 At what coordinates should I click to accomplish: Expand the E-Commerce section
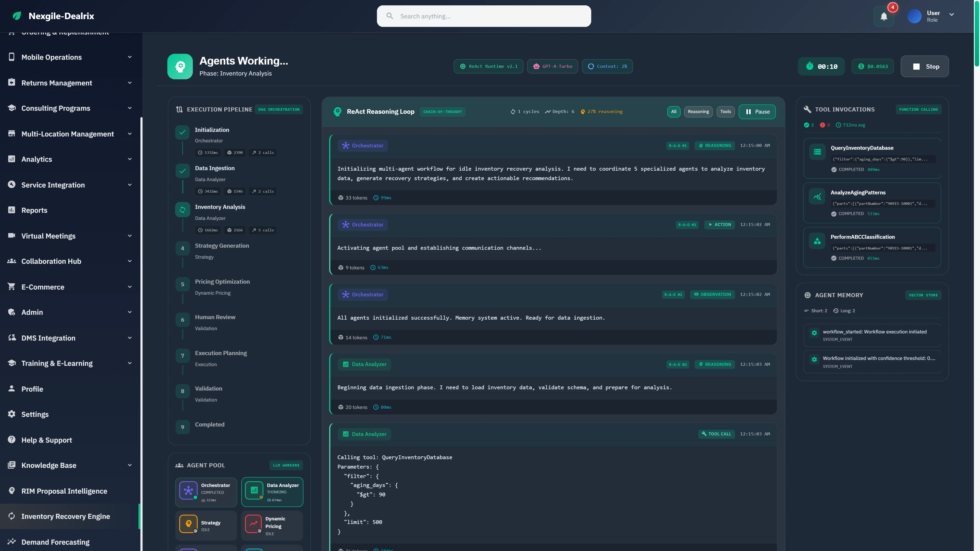point(129,287)
